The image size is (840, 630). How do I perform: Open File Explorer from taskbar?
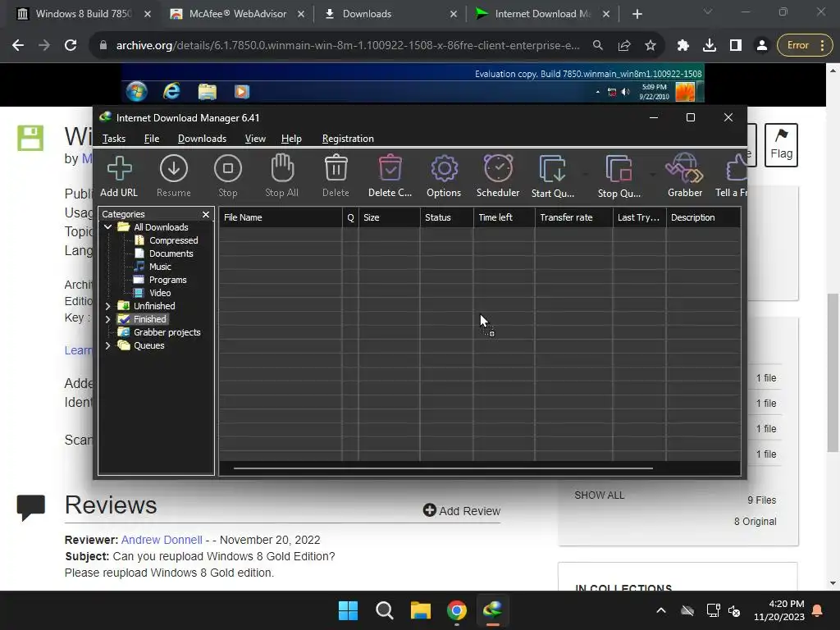421,610
